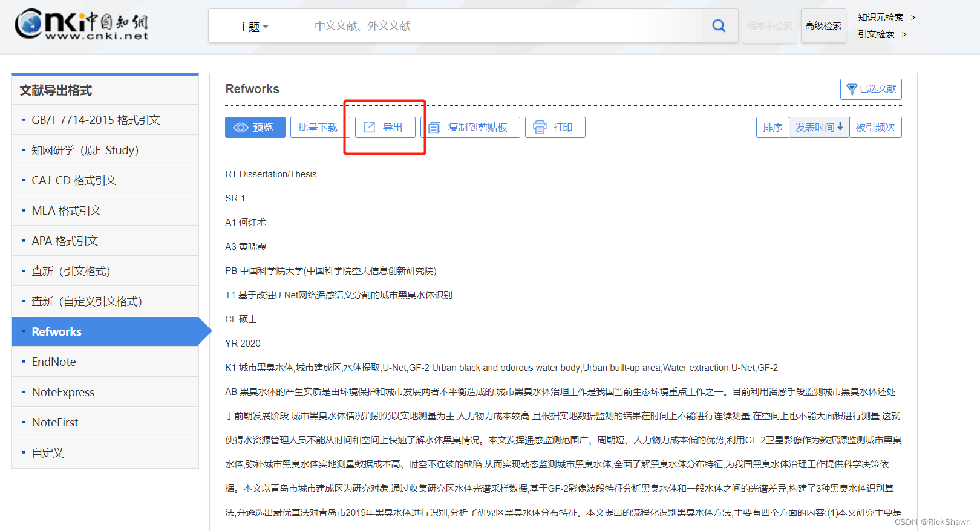Click the 导出 export button

coord(385,127)
